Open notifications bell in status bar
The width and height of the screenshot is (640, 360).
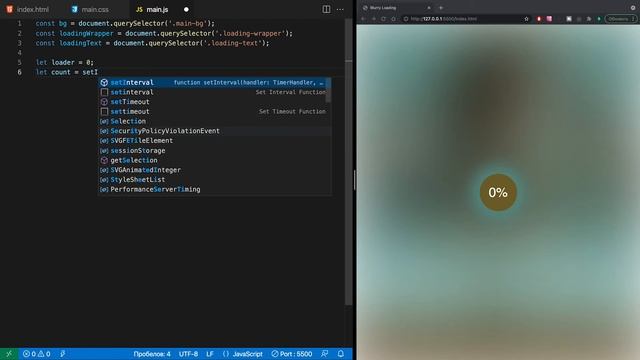pos(341,354)
